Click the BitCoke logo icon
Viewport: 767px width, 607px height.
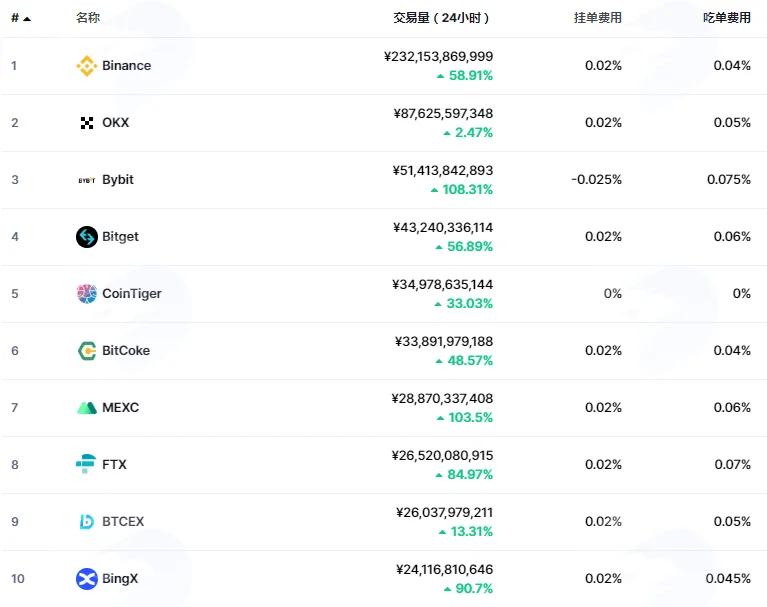[87, 351]
